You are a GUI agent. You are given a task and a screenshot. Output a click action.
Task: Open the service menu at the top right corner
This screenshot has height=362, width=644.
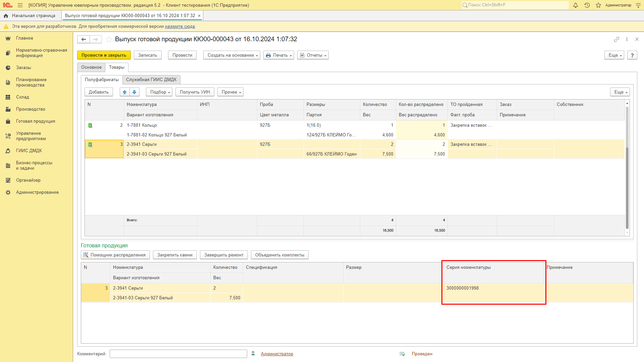(x=638, y=5)
